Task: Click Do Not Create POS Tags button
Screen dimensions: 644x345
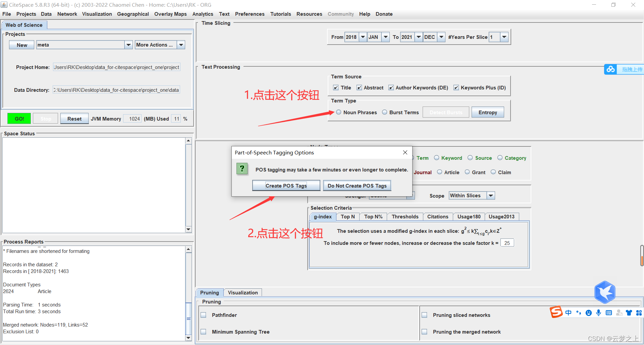Action: pyautogui.click(x=357, y=186)
